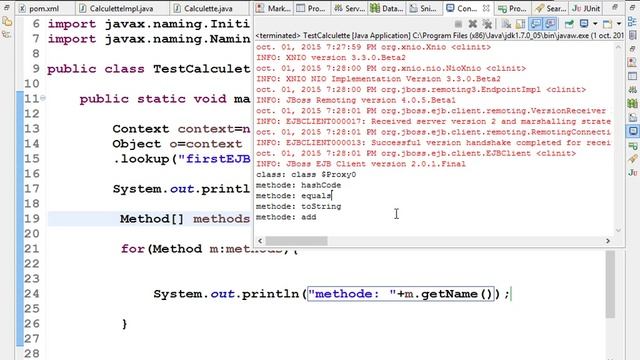Click 'Method[] methods' on line 19
Viewport: 640px width, 360px height.
coord(185,219)
